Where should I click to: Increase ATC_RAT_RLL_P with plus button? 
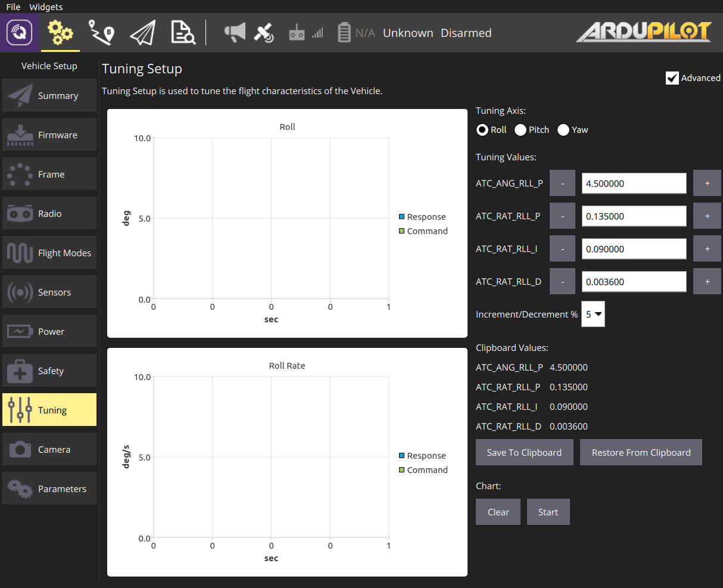(x=707, y=216)
